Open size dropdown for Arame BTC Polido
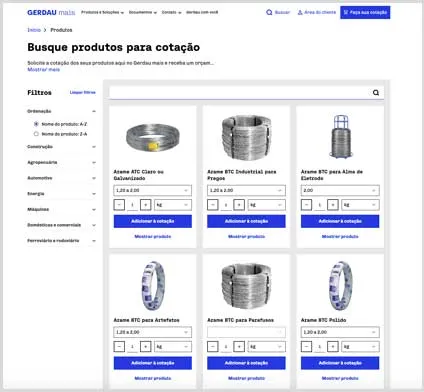The height and width of the screenshot is (392, 424). coord(340,332)
